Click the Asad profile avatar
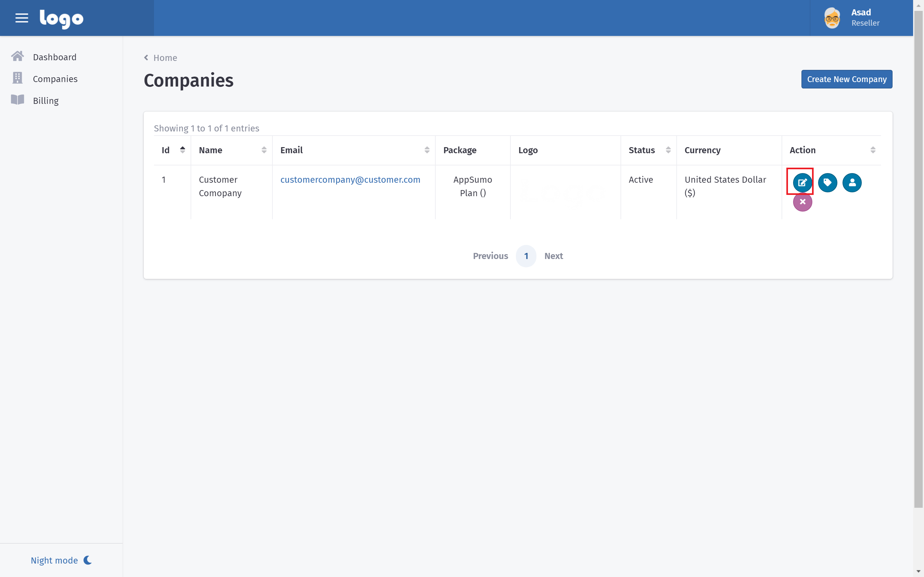The height and width of the screenshot is (577, 924). [x=832, y=18]
